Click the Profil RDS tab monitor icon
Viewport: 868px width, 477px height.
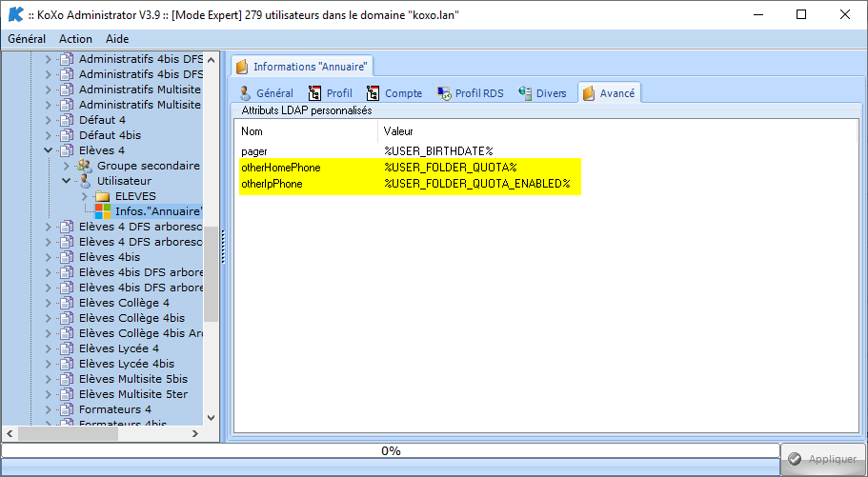coord(444,93)
